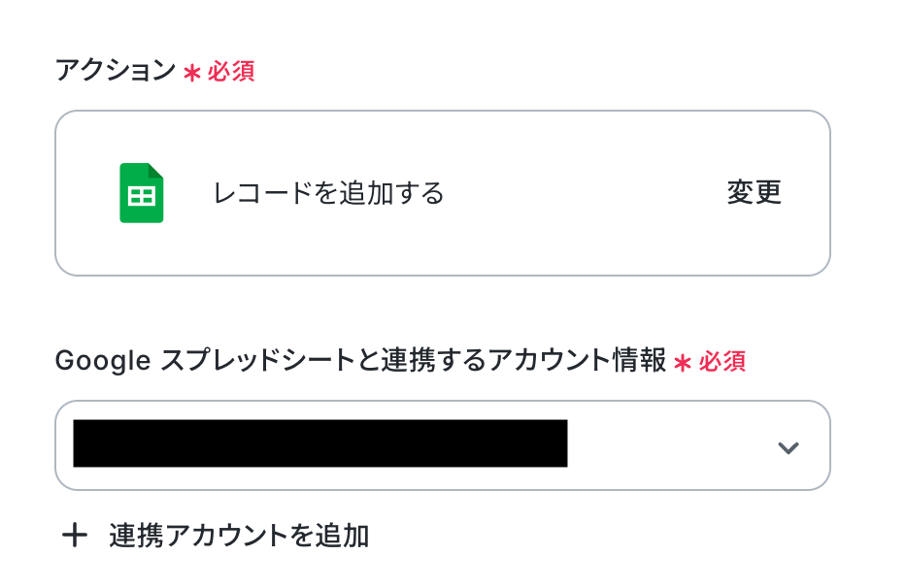Select the redacted account name in dropdown
The width and height of the screenshot is (907, 588).
[319, 445]
